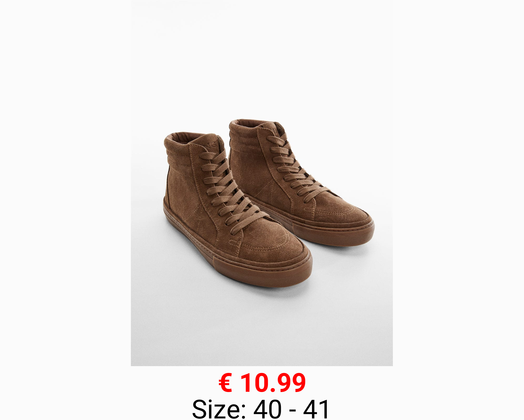Click the red € 10.99 price
Viewport: 524px width, 420px height.
click(x=262, y=383)
